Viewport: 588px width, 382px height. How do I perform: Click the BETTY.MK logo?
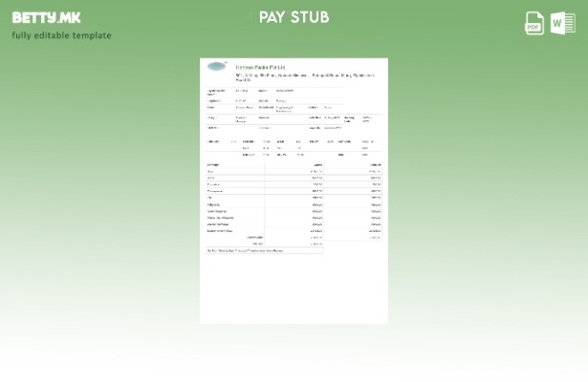[46, 17]
